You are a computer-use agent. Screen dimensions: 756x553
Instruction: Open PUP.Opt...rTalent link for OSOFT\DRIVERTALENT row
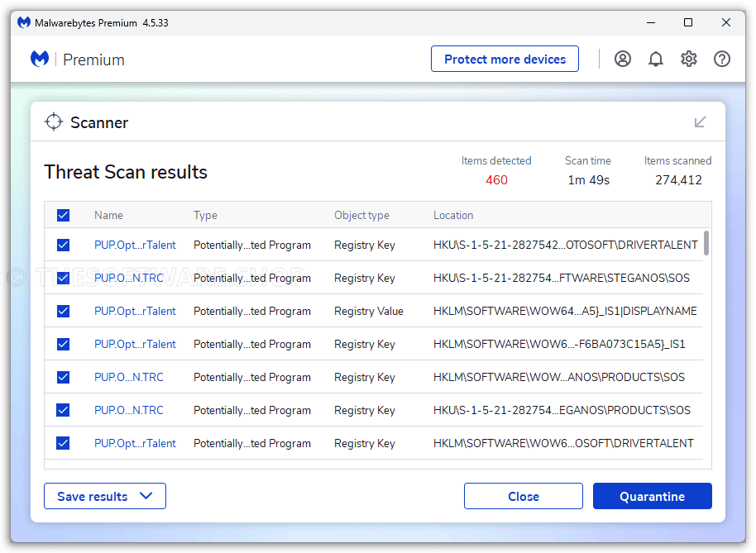[x=135, y=443]
